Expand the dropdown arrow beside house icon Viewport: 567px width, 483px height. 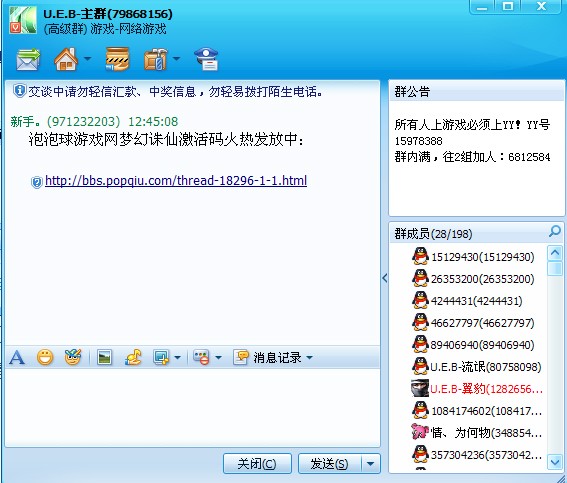pos(88,58)
